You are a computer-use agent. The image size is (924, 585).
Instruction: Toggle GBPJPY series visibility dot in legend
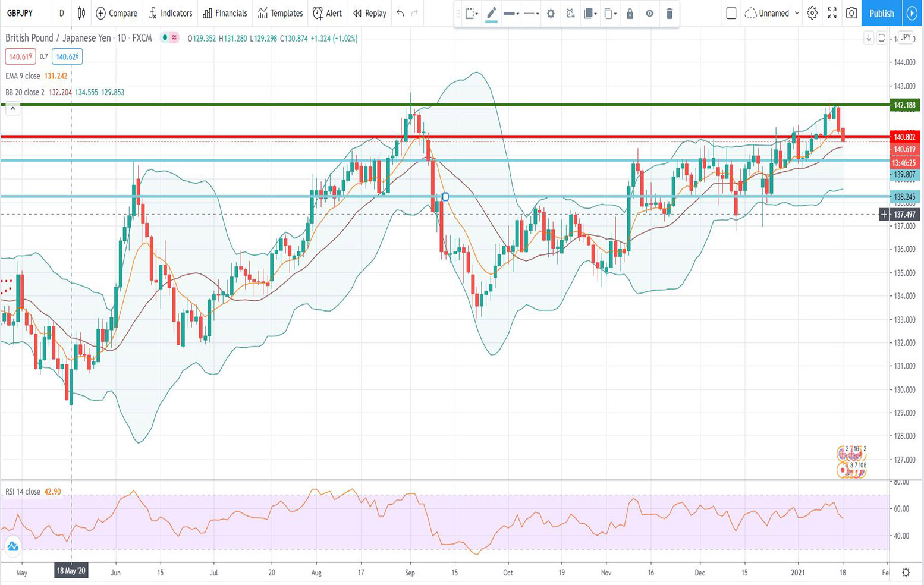click(x=165, y=37)
